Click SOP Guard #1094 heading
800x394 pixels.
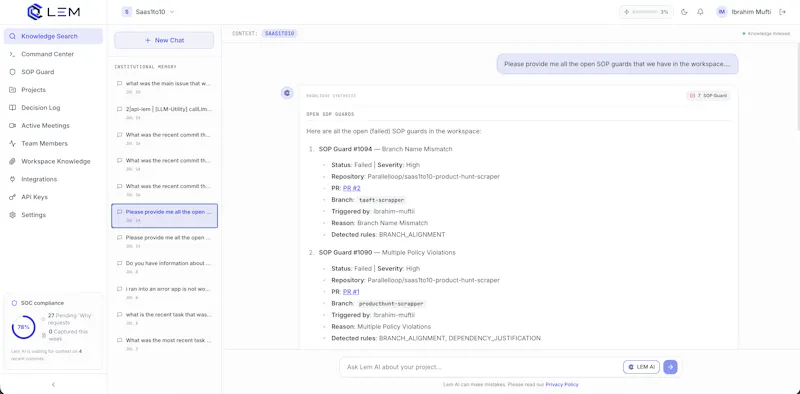pyautogui.click(x=385, y=149)
